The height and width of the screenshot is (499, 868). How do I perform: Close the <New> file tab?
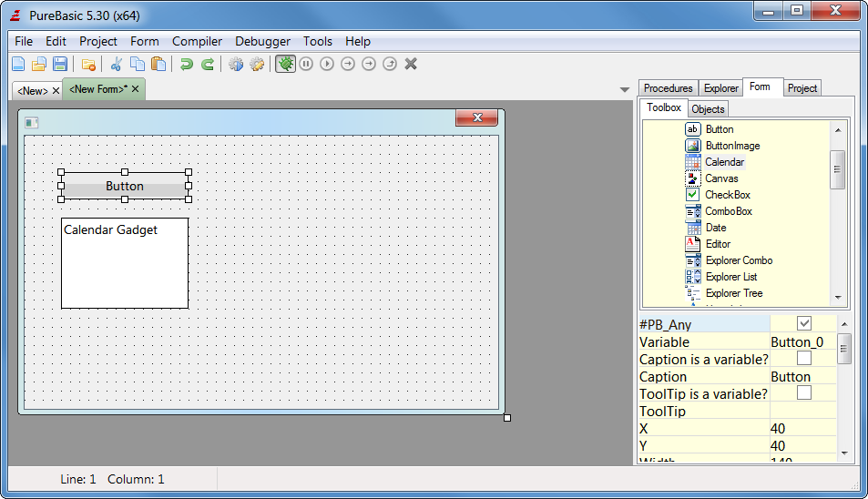56,91
